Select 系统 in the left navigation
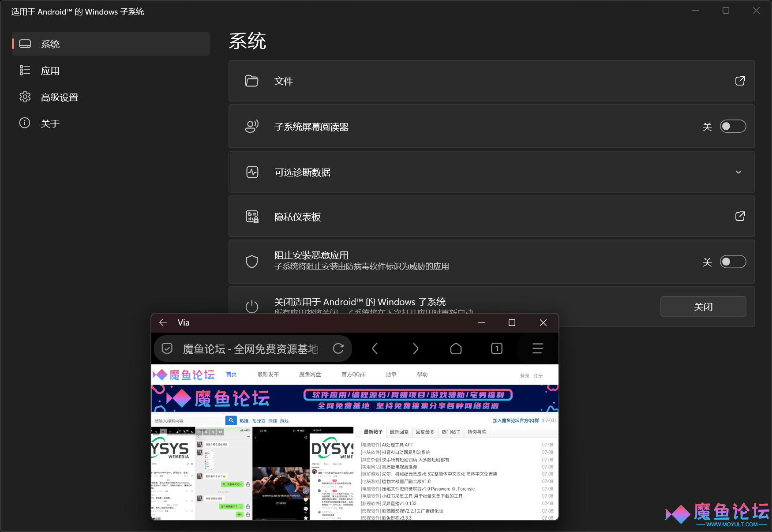This screenshot has height=532, width=772. click(x=111, y=44)
